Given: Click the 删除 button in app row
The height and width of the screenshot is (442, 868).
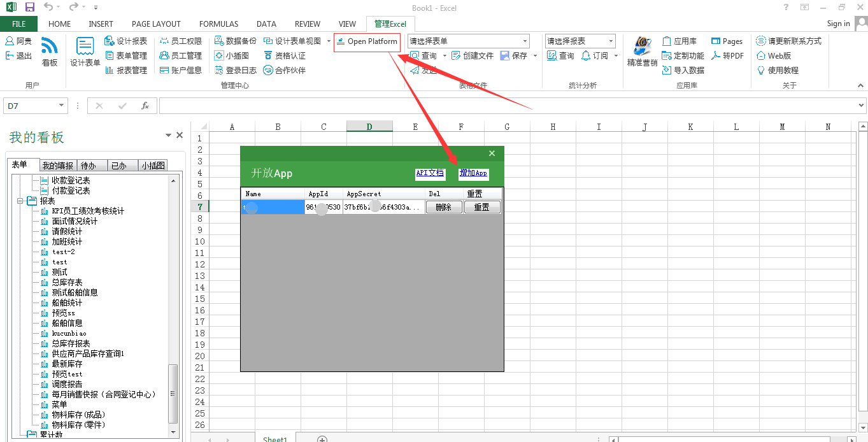Looking at the screenshot, I should [444, 207].
